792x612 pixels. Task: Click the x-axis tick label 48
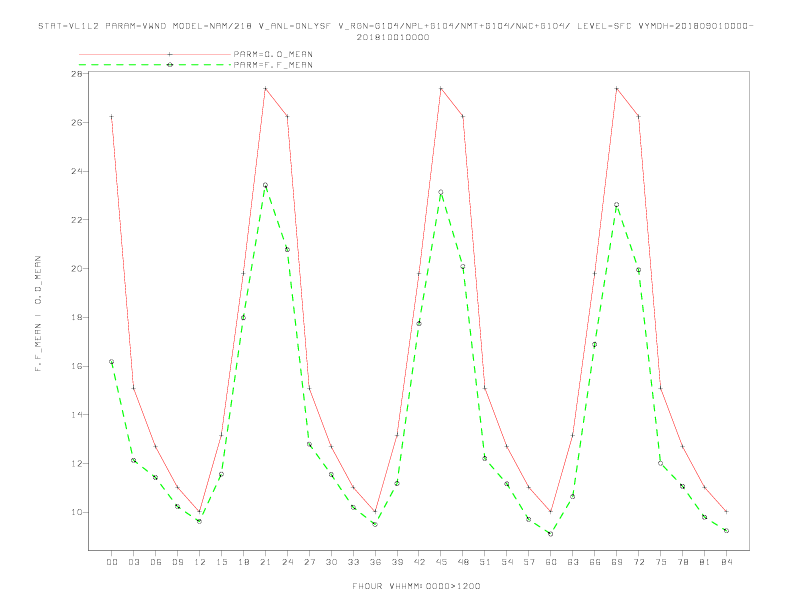pos(463,562)
